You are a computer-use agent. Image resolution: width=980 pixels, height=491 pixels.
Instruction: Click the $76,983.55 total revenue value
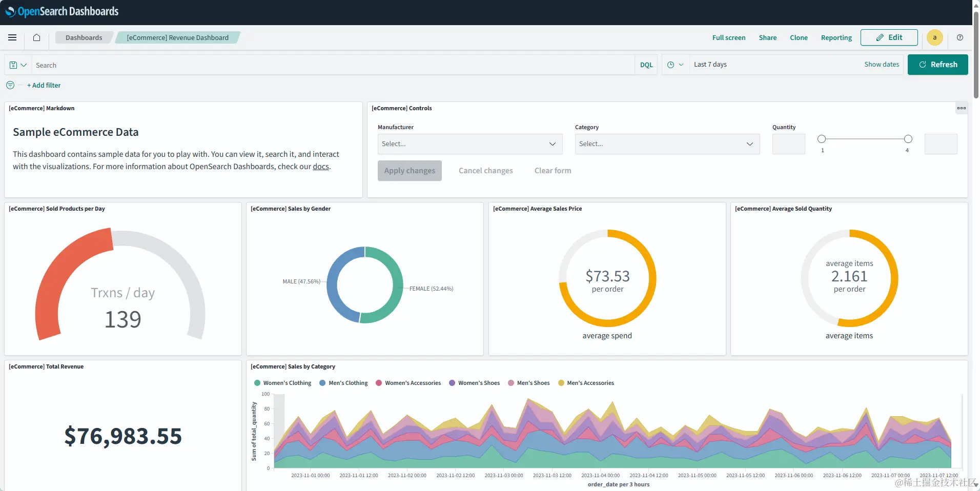tap(123, 436)
